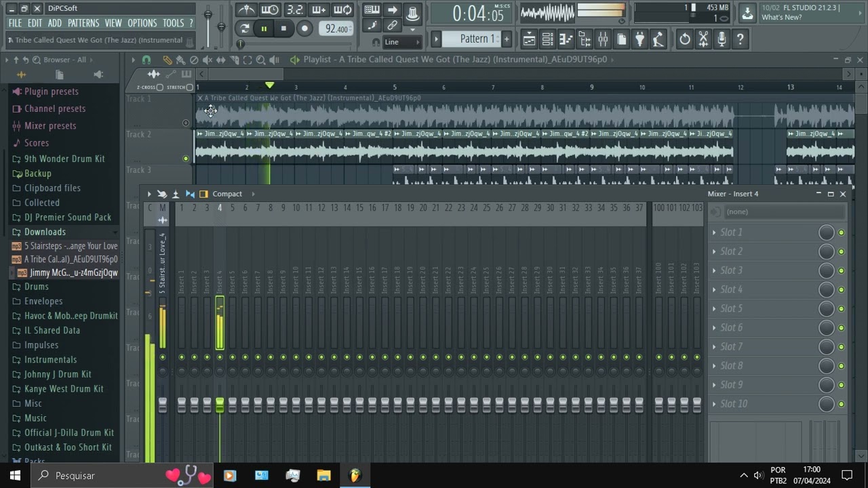
Task: Open the Line snap dropdown
Action: point(401,42)
